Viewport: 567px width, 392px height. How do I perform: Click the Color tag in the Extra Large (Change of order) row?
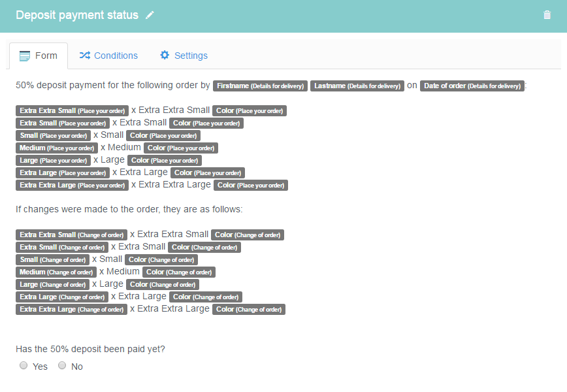pyautogui.click(x=206, y=297)
